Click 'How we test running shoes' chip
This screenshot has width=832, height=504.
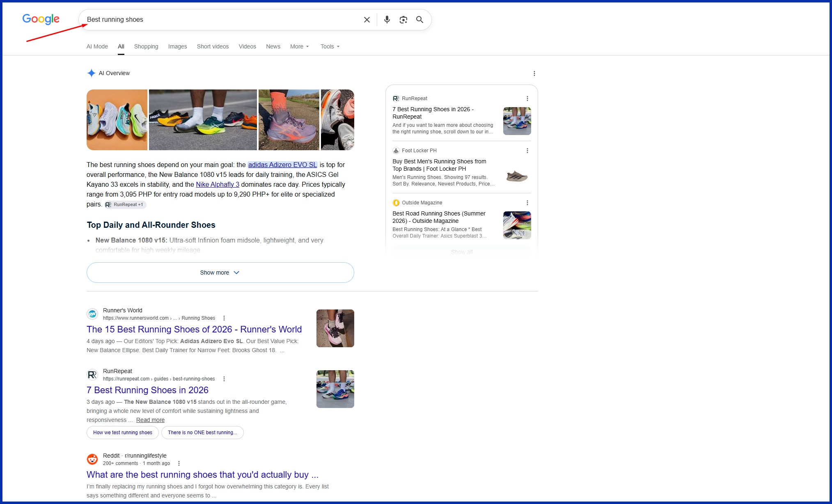pos(123,433)
